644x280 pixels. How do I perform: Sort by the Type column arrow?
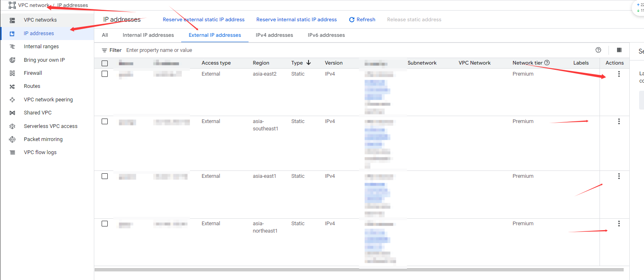(309, 63)
